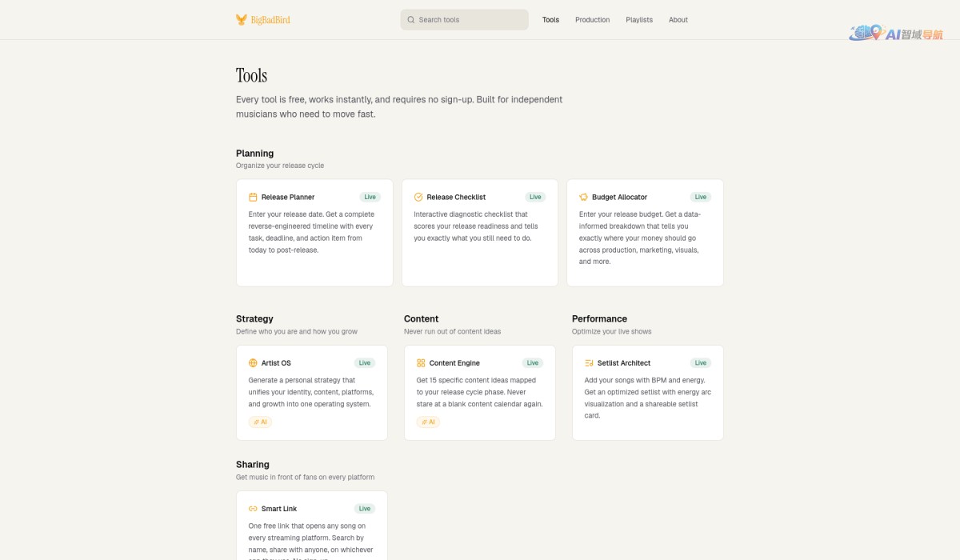Open the Release Planner tool title
960x560 pixels.
tap(288, 197)
